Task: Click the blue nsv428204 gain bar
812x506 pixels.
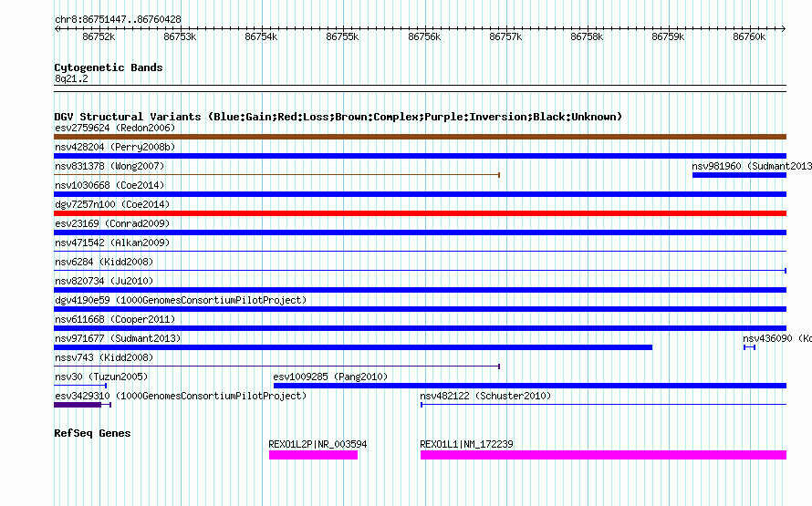Action: pos(420,156)
